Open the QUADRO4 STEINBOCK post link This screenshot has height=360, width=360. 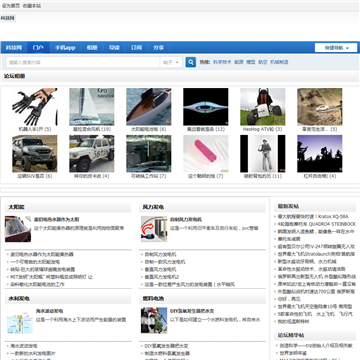[x=317, y=224]
